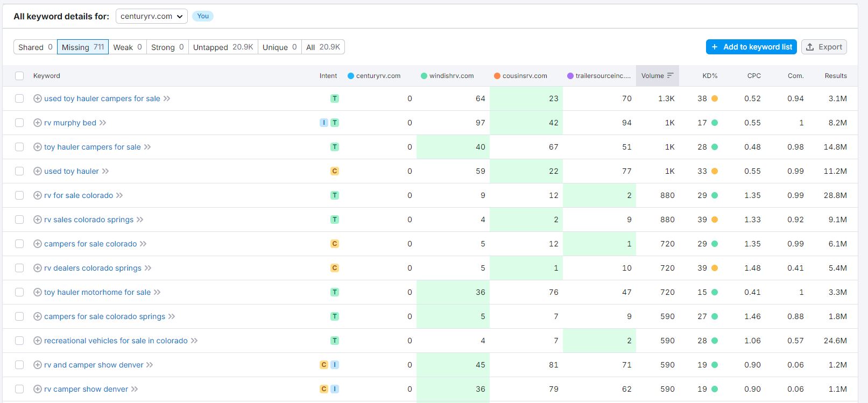The width and height of the screenshot is (868, 403).
Task: Check the box for rv dealers colorado springs
Action: coord(19,268)
